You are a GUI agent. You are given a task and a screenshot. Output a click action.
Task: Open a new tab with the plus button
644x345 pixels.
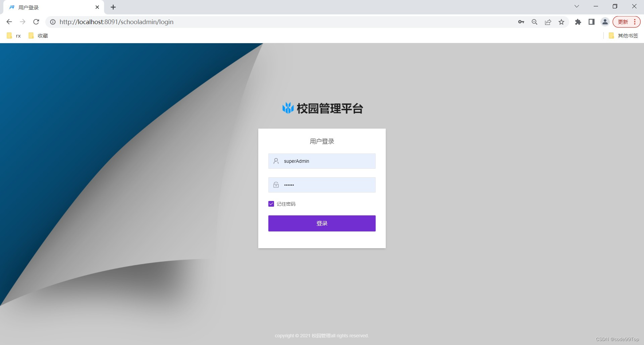tap(113, 7)
